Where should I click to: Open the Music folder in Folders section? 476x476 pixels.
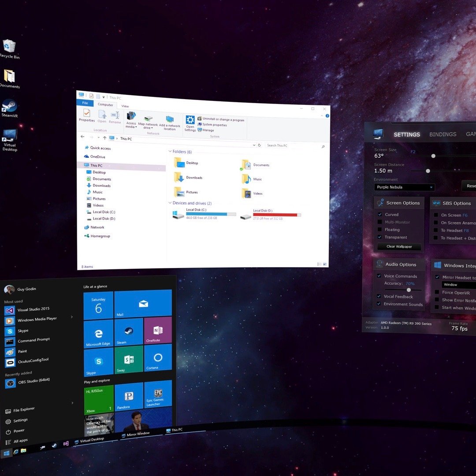point(252,179)
